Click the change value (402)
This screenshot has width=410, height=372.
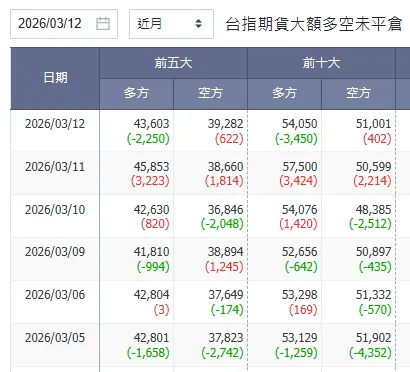tap(377, 139)
